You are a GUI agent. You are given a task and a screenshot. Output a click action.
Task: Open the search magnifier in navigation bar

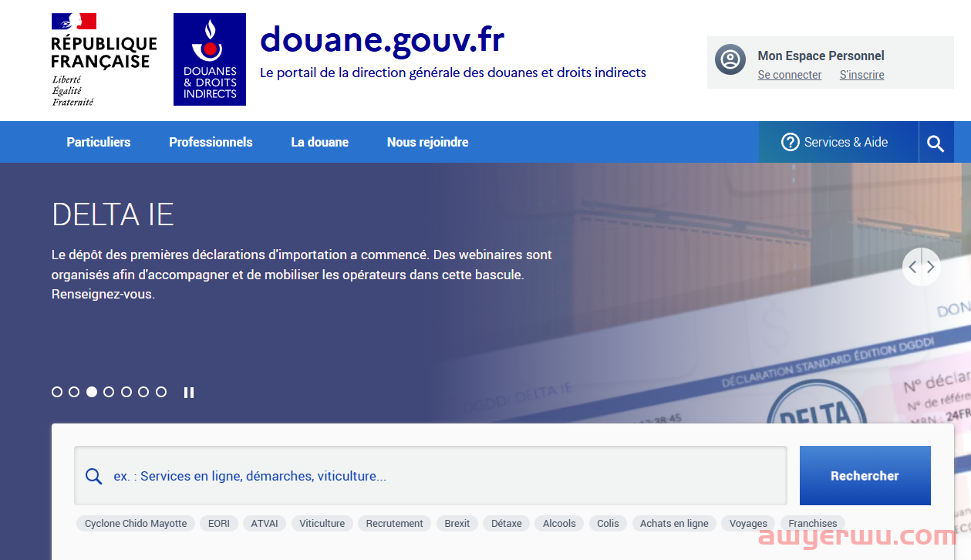(x=936, y=143)
